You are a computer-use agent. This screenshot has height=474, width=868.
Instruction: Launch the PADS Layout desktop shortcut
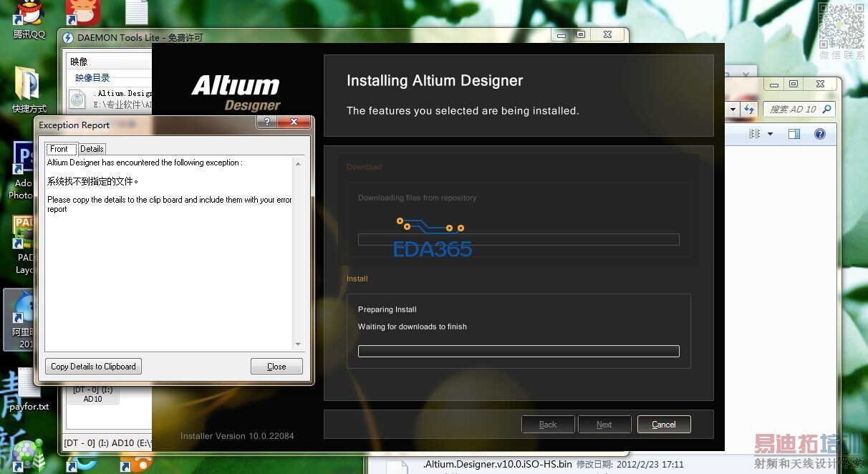(x=24, y=246)
